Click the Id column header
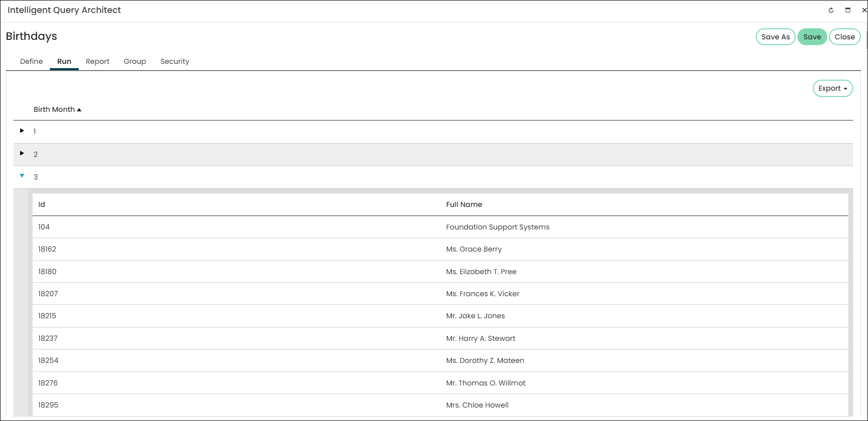The height and width of the screenshot is (421, 868). [42, 204]
